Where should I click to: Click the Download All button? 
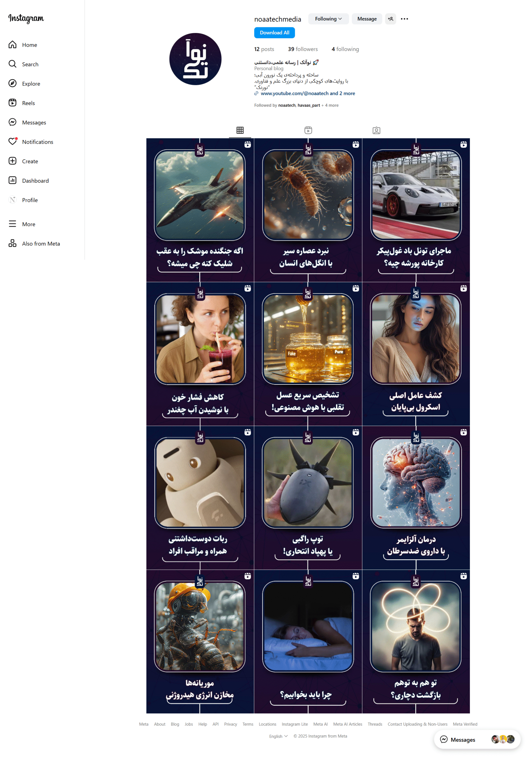tap(275, 33)
